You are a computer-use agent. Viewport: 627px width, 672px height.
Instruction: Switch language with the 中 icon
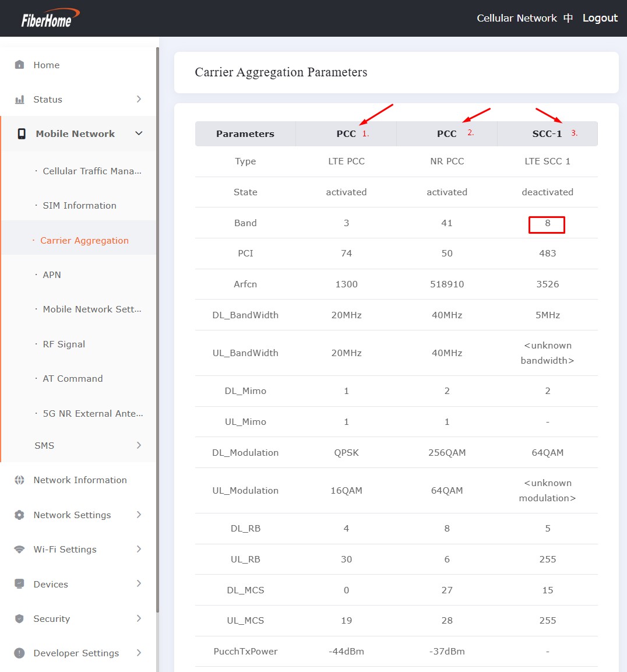tap(568, 18)
